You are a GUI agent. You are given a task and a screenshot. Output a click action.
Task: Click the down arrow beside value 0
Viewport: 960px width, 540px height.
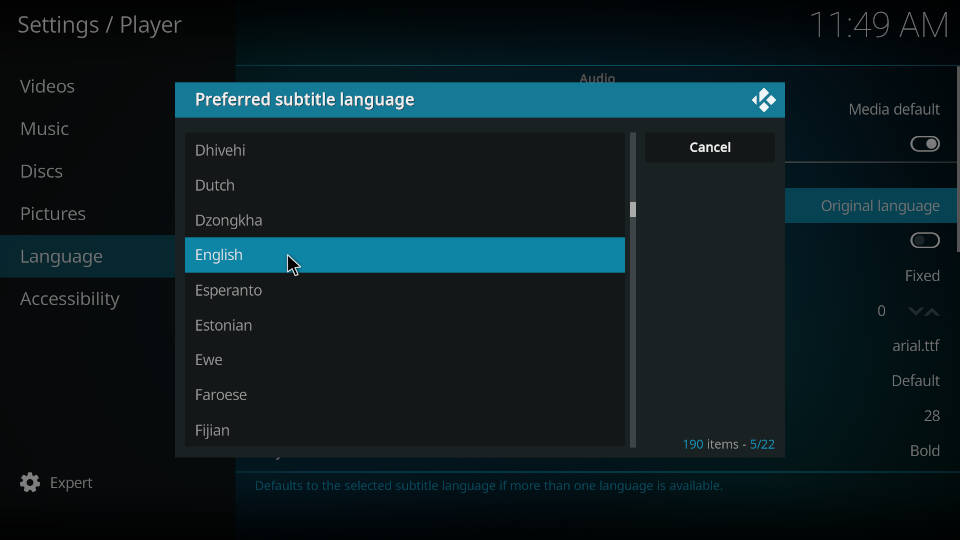[915, 311]
